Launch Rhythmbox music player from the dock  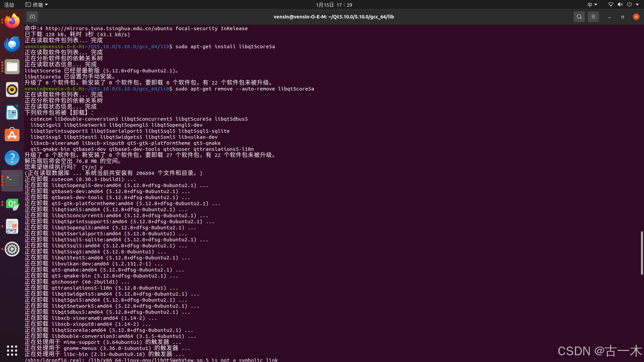(x=12, y=89)
